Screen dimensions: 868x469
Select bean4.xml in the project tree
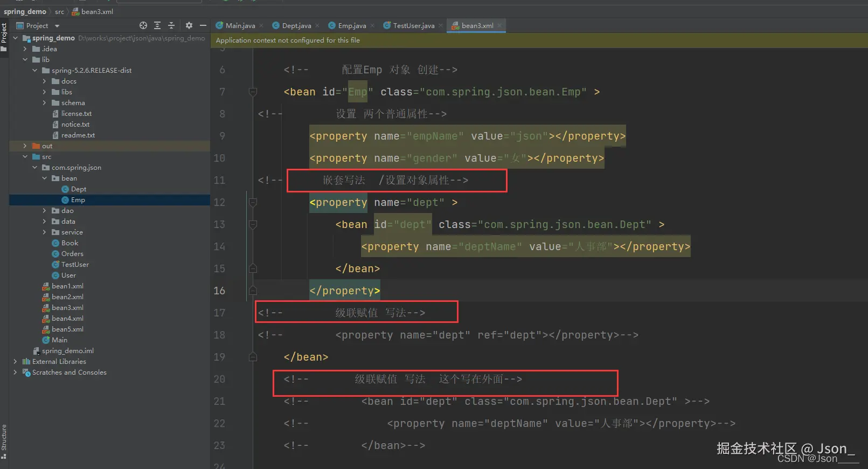coord(67,319)
